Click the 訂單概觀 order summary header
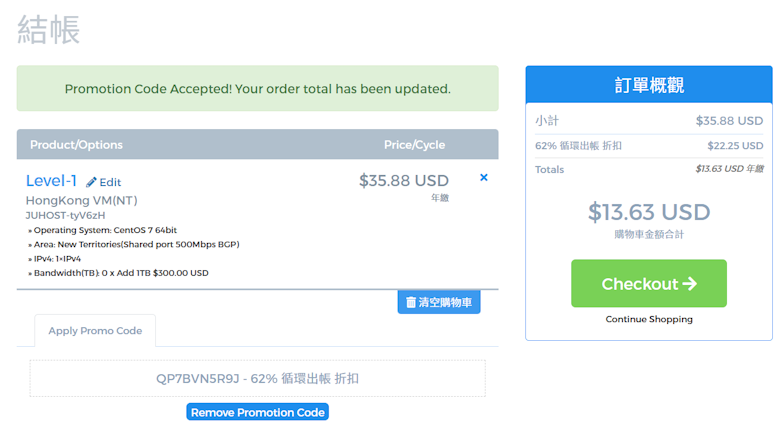 (x=649, y=85)
